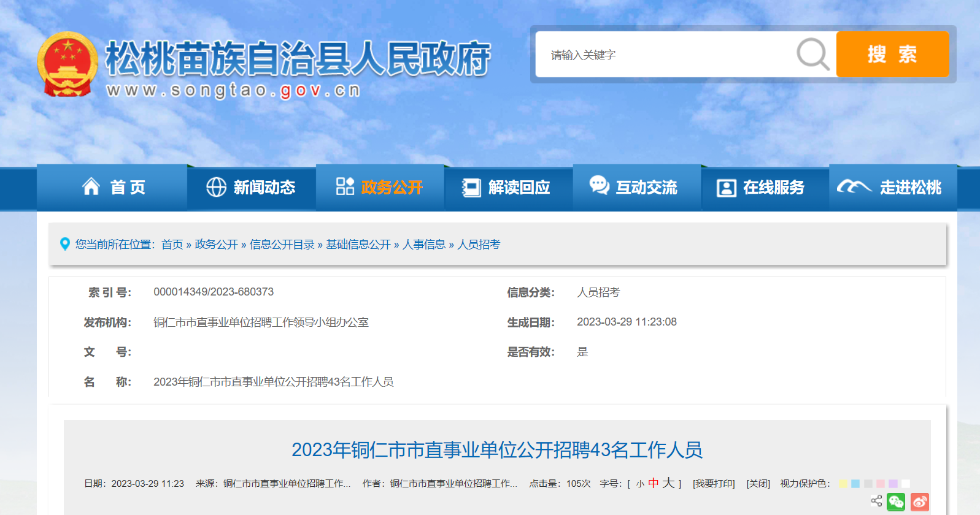Select the yellow eye-protection color swatch
This screenshot has width=980, height=515.
(x=843, y=484)
